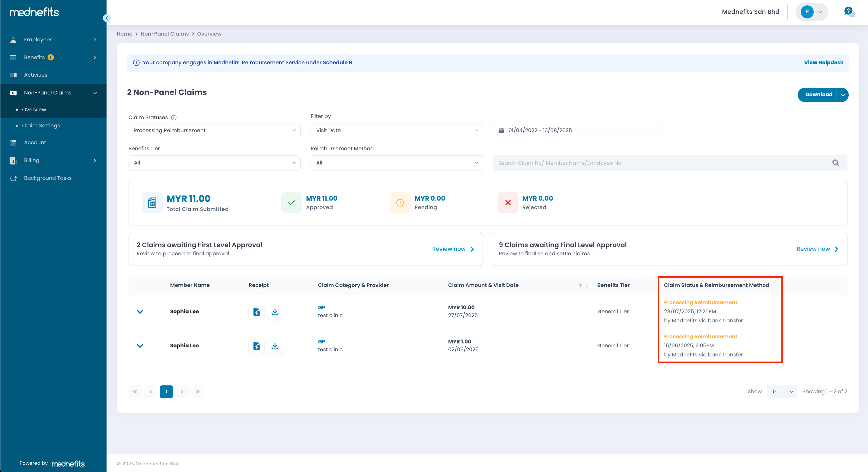The height and width of the screenshot is (472, 868).
Task: Open the user profile R menu
Action: (x=811, y=12)
